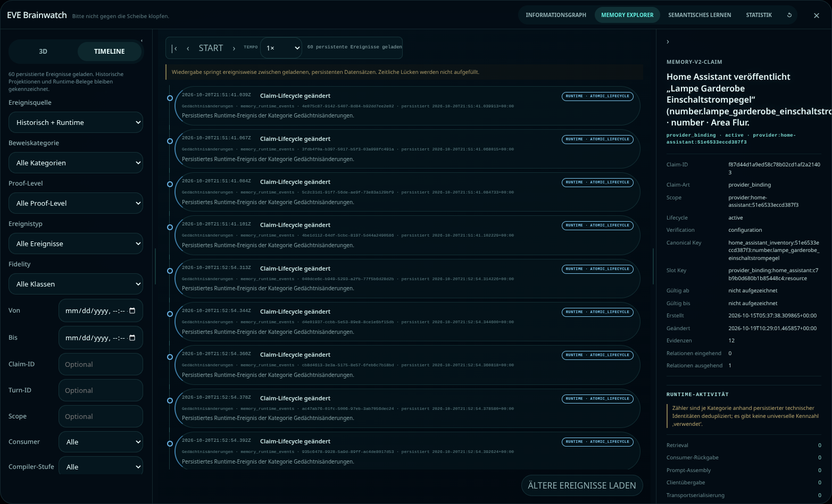Select timeline marker for 21:51:41.039Z event

pyautogui.click(x=170, y=98)
